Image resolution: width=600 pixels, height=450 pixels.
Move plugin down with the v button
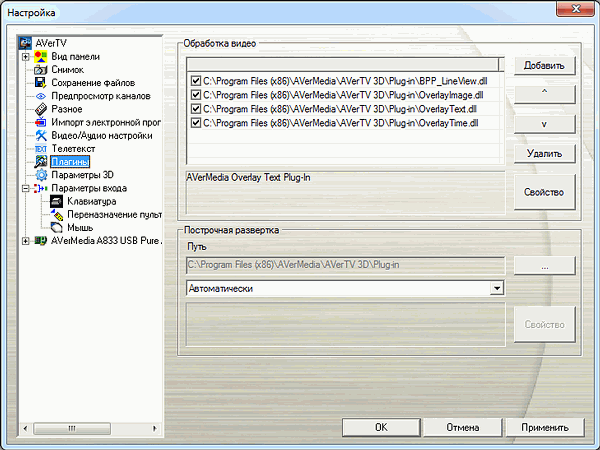pyautogui.click(x=544, y=124)
